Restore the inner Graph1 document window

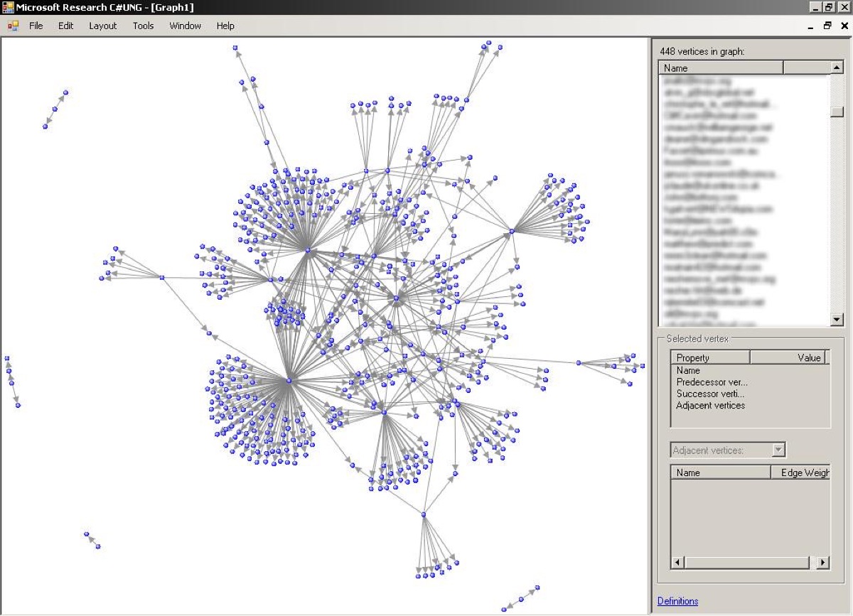click(827, 26)
